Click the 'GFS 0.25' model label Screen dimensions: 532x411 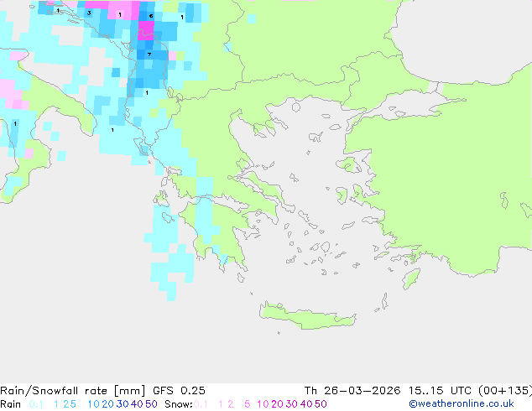click(x=179, y=391)
